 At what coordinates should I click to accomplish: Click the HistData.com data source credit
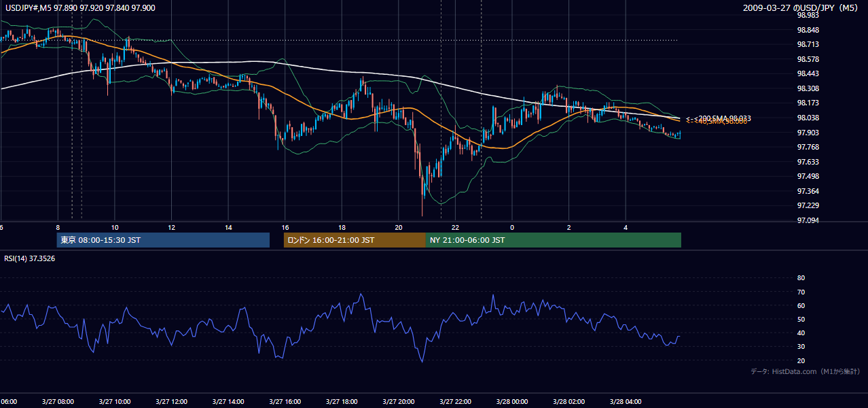coord(805,371)
